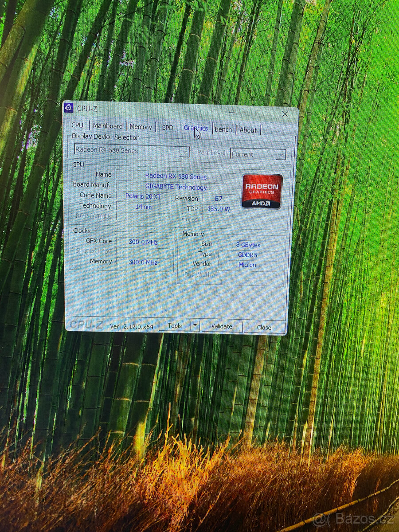Open the SPD tab
The width and height of the screenshot is (399, 532).
[167, 127]
